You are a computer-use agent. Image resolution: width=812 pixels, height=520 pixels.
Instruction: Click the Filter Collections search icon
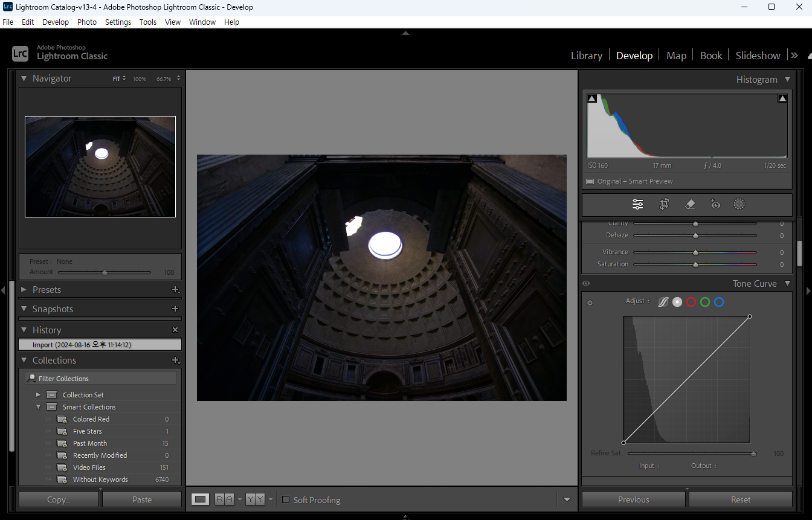tap(31, 378)
